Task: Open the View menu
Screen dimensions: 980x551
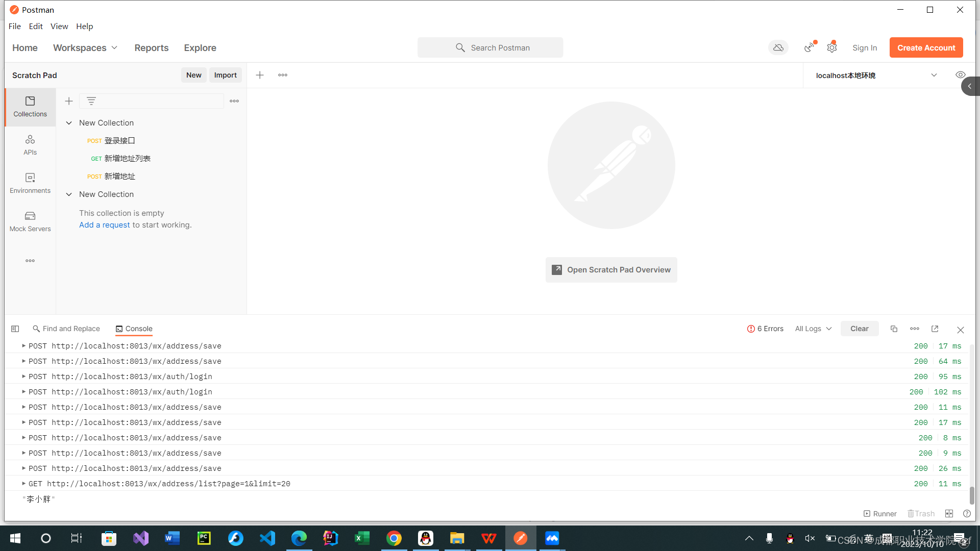Action: 59,27
